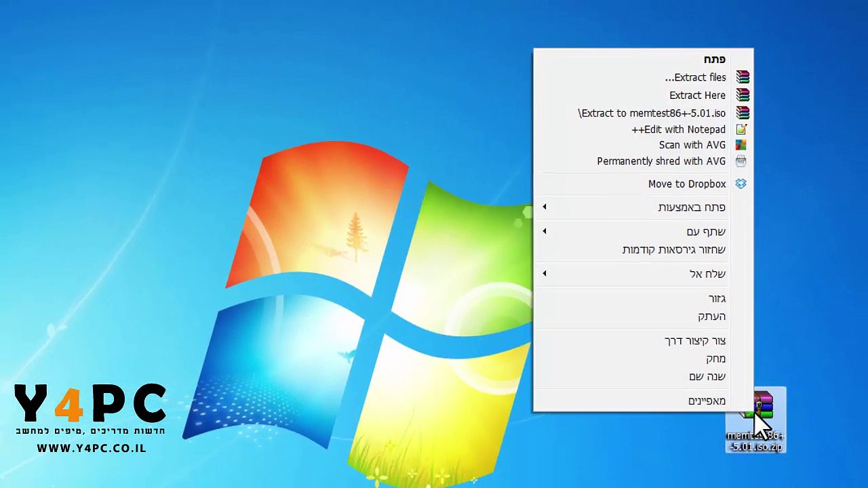
Task: Expand submenu arrow for פתח באמצעות
Action: (x=544, y=207)
